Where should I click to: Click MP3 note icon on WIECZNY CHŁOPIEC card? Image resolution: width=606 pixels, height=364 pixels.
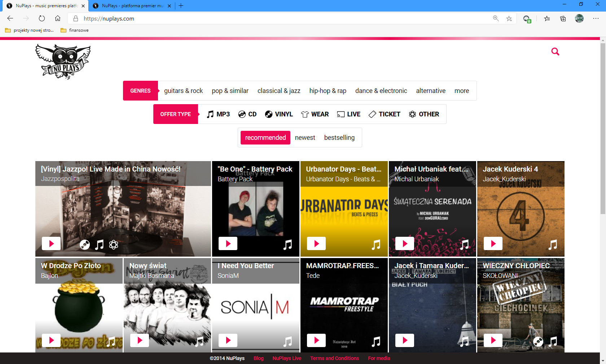553,342
